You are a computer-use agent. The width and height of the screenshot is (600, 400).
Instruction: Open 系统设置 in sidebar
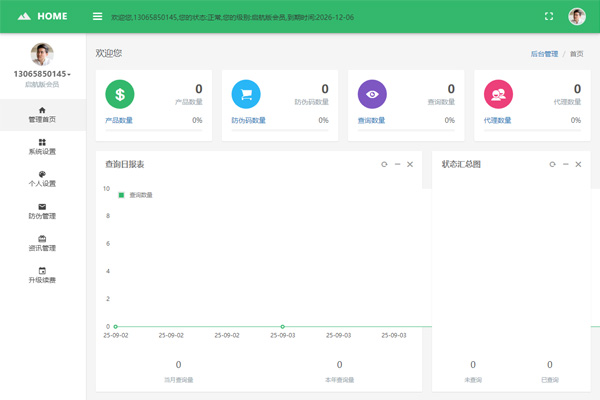[42, 147]
